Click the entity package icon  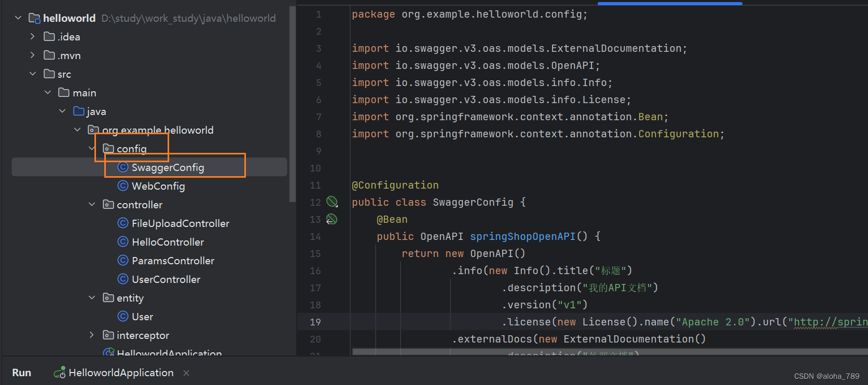(x=108, y=298)
